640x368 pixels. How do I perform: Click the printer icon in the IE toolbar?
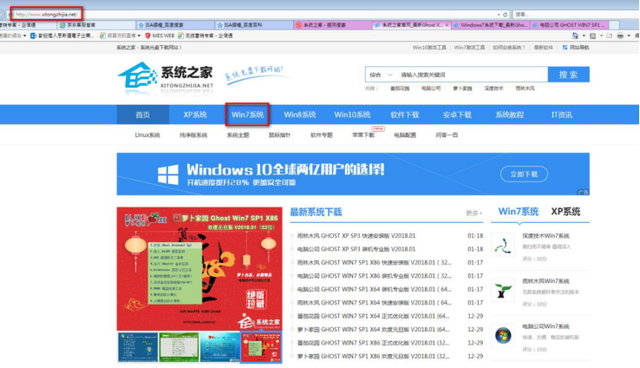(x=620, y=36)
